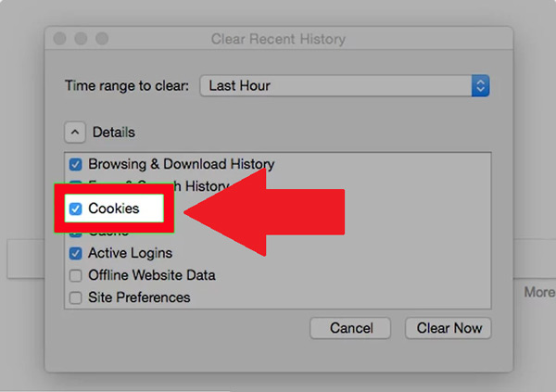Click the Time range to clear label
The width and height of the screenshot is (556, 392).
pyautogui.click(x=127, y=86)
